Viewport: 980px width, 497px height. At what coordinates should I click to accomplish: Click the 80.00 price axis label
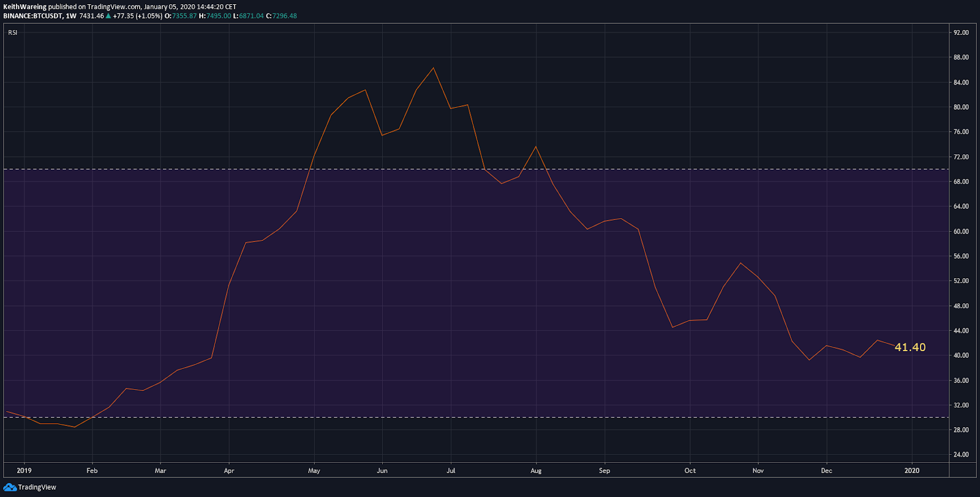click(961, 107)
